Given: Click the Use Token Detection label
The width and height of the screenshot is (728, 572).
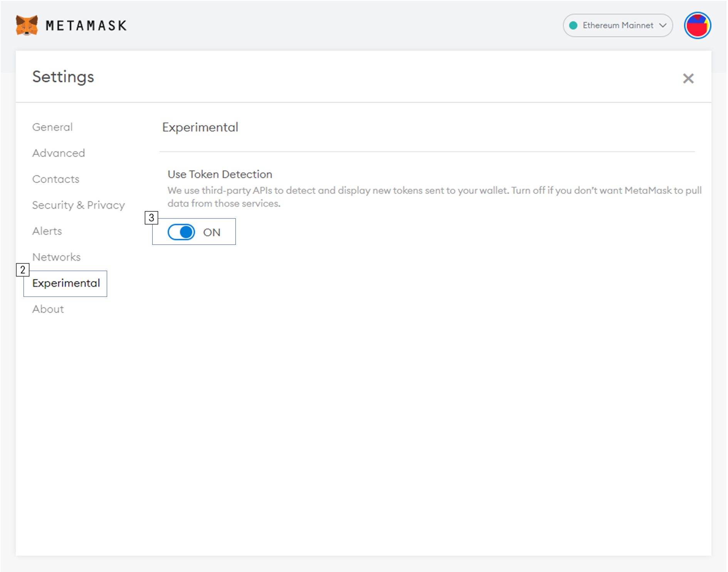Looking at the screenshot, I should click(220, 174).
